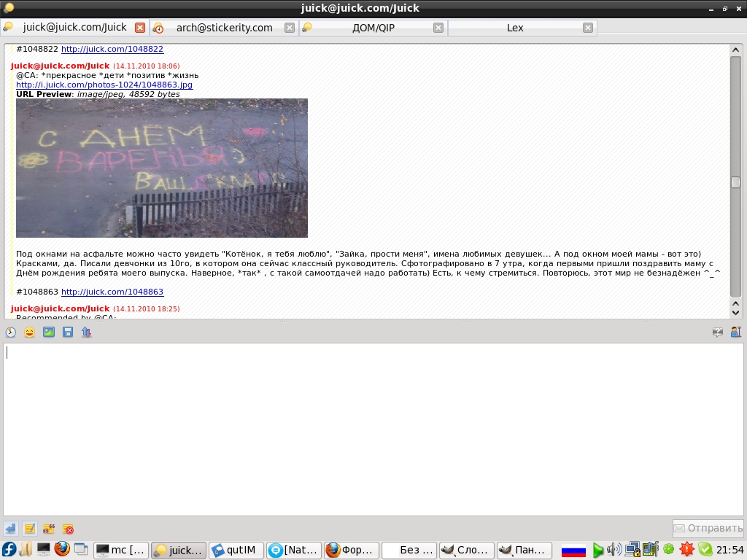This screenshot has height=560, width=747.
Task: Click the quote message icon
Action: coord(49,529)
